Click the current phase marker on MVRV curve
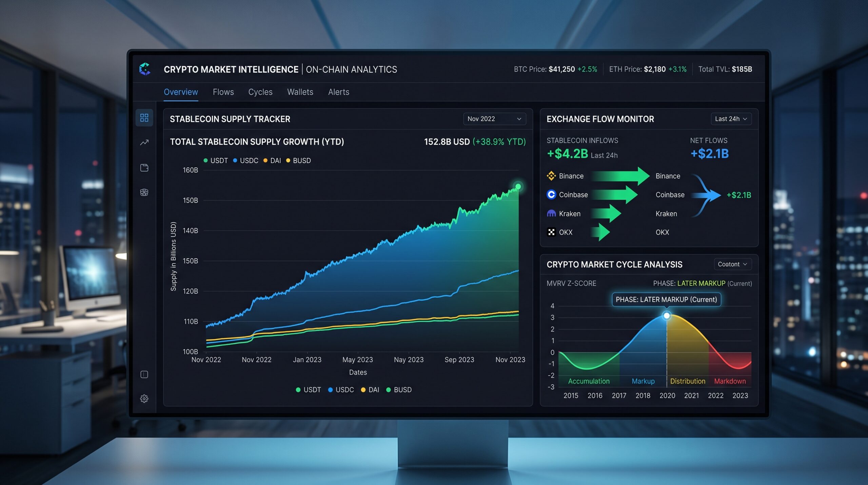 coord(667,316)
